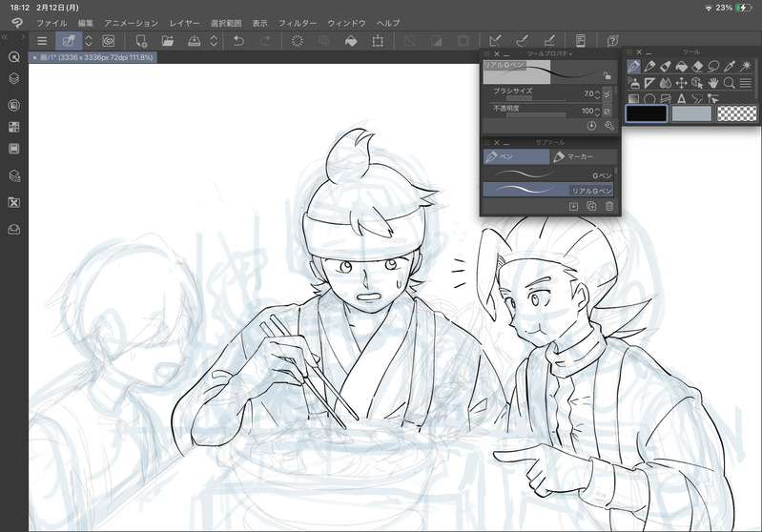The height and width of the screenshot is (532, 762).
Task: Select the Pen tool in tool palette
Action: (633, 66)
